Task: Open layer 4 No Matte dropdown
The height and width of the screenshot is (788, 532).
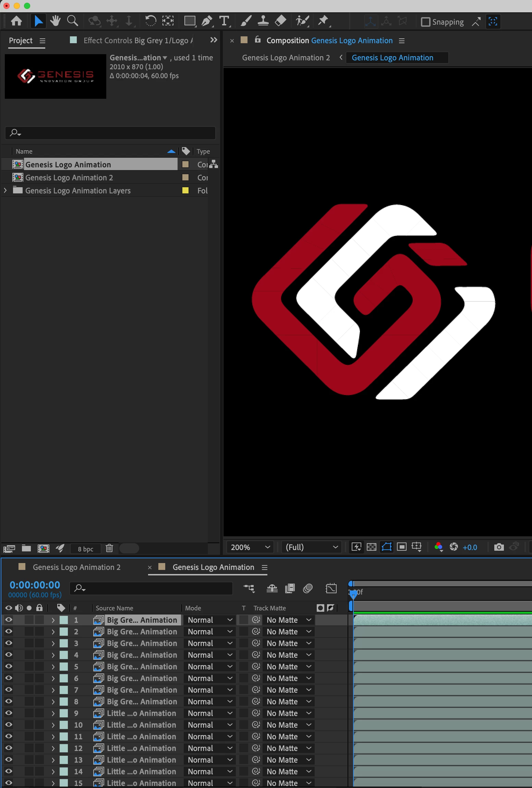Action: pos(289,655)
